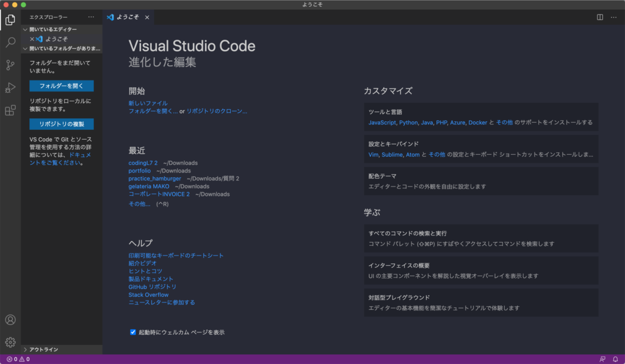Install Docker support link
This screenshot has width=625, height=364.
point(477,123)
